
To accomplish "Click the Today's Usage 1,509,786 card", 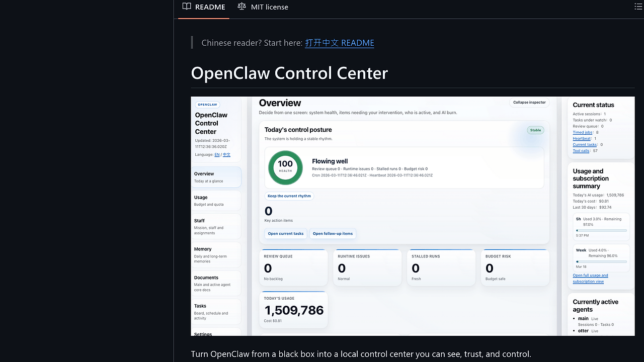I will coord(293,310).
